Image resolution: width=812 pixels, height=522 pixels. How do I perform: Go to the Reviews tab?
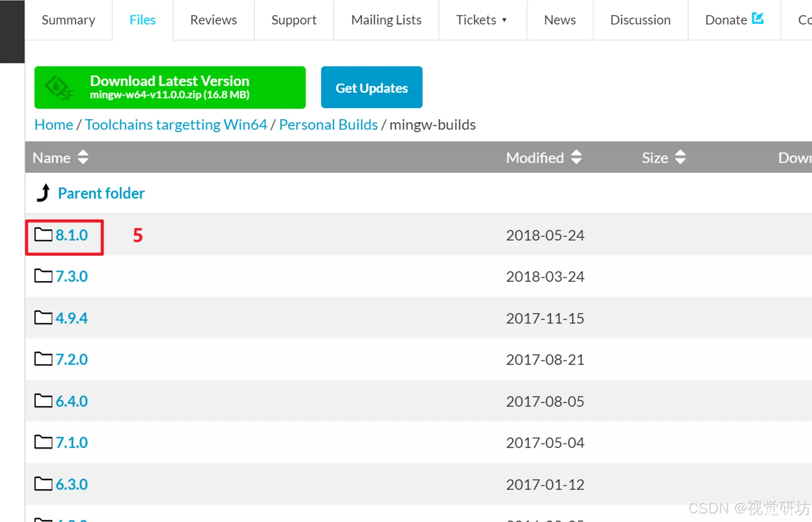[213, 20]
